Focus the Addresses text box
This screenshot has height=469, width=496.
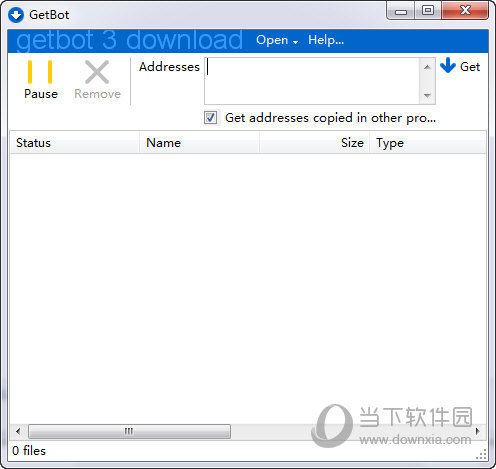click(x=312, y=81)
